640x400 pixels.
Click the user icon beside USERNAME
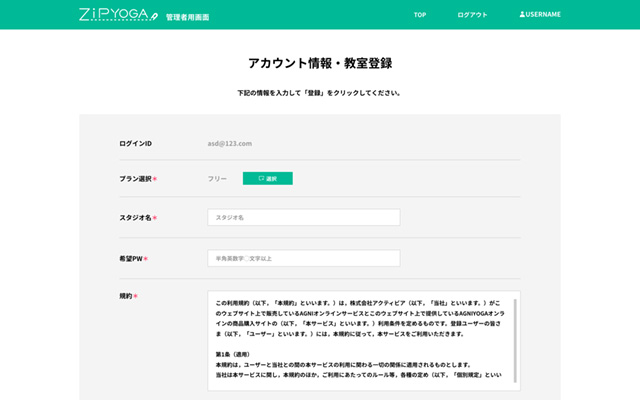pyautogui.click(x=522, y=15)
